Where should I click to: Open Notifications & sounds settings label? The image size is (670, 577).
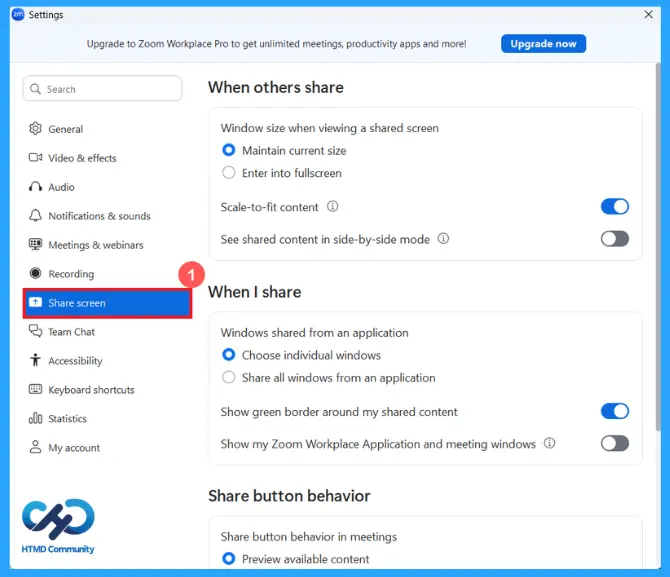100,216
